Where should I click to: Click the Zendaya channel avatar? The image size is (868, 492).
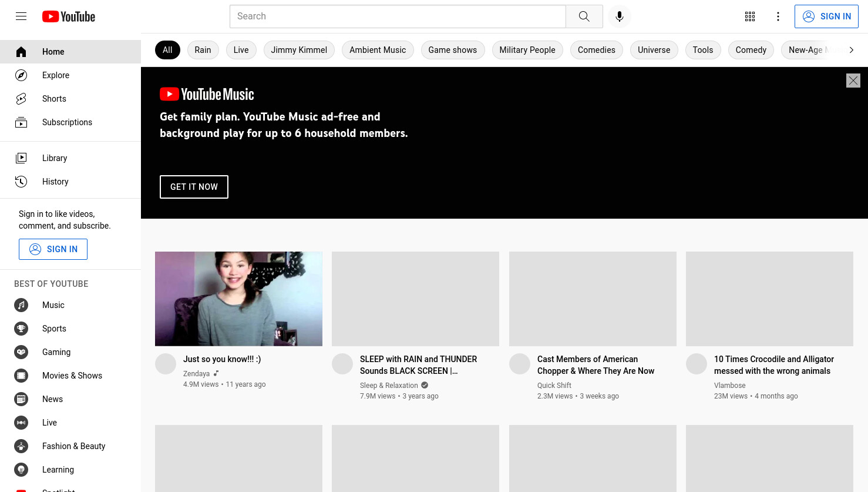(166, 364)
